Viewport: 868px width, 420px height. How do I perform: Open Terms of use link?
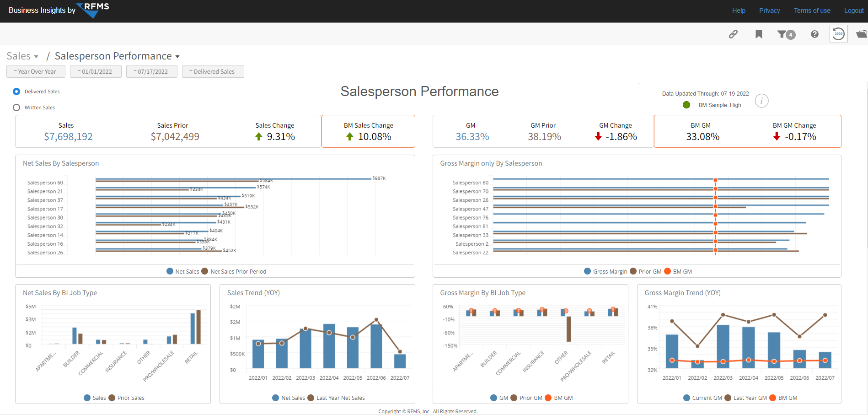click(x=812, y=11)
